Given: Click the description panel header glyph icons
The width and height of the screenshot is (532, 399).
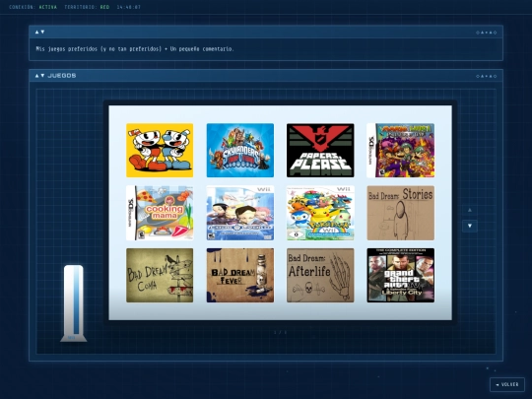Looking at the screenshot, I should tap(487, 33).
